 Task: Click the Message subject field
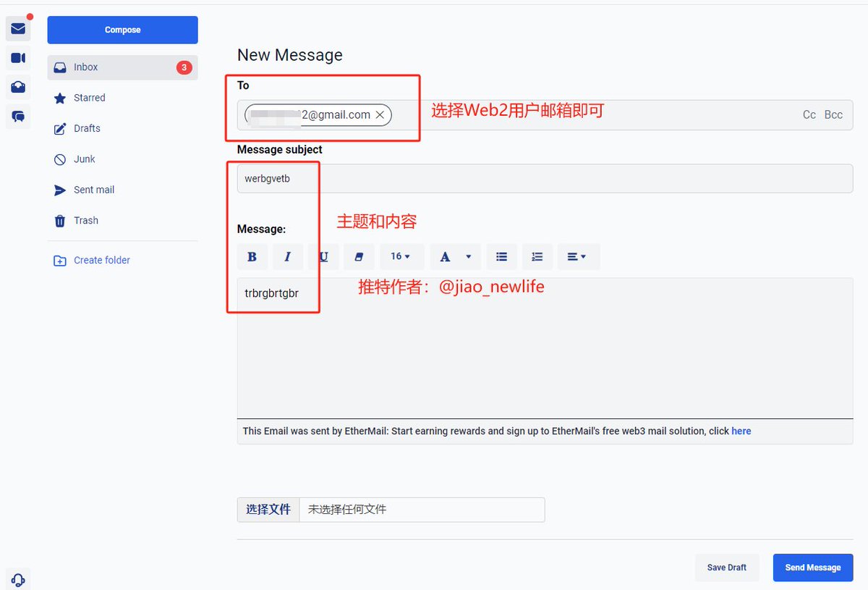point(545,178)
